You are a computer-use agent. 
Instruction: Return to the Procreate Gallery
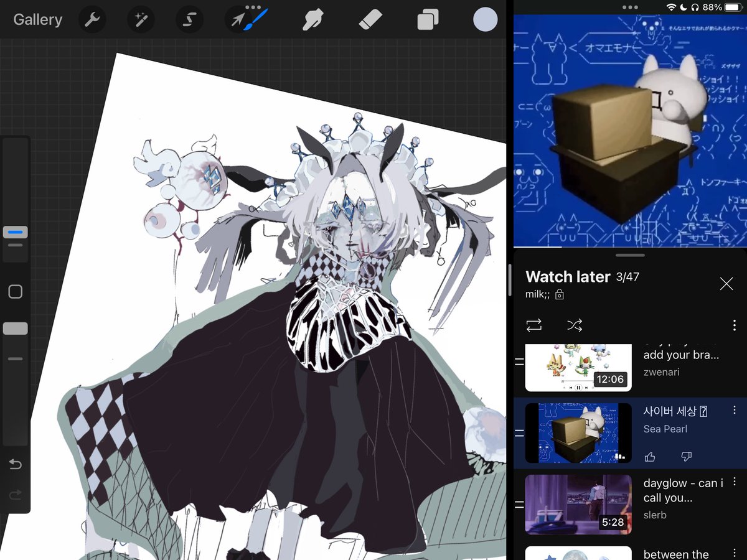(x=37, y=19)
